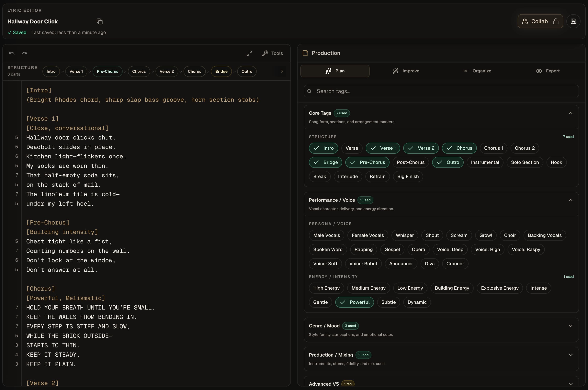Add the Backing Vocals tag

545,235
